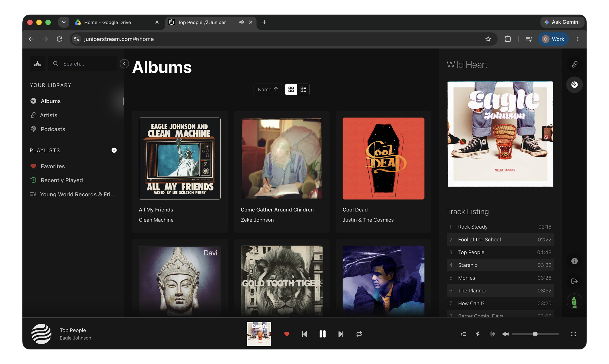Open the Name sort order dropdown
609x364 pixels.
tap(268, 89)
